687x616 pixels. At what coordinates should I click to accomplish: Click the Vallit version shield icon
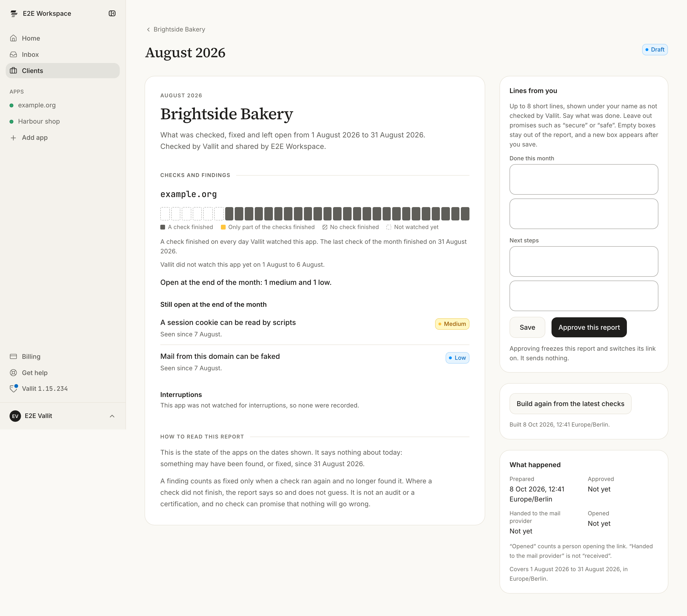14,389
